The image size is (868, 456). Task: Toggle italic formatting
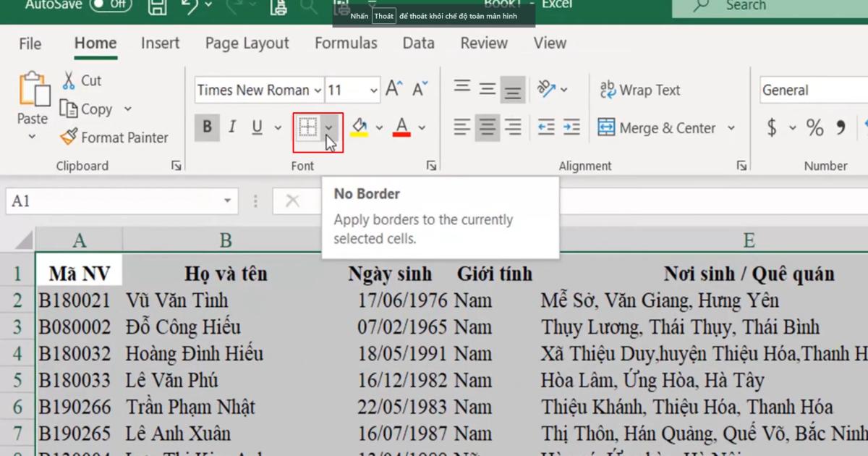coord(231,127)
